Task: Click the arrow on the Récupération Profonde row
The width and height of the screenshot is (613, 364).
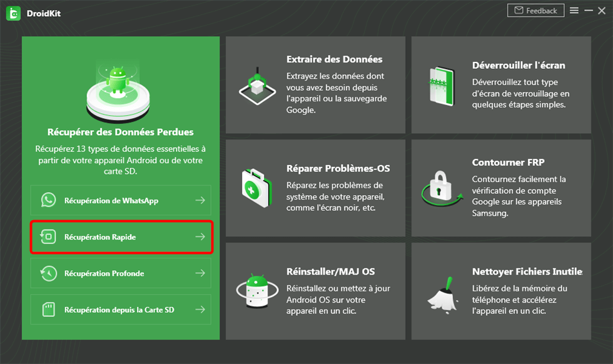Action: (x=200, y=273)
